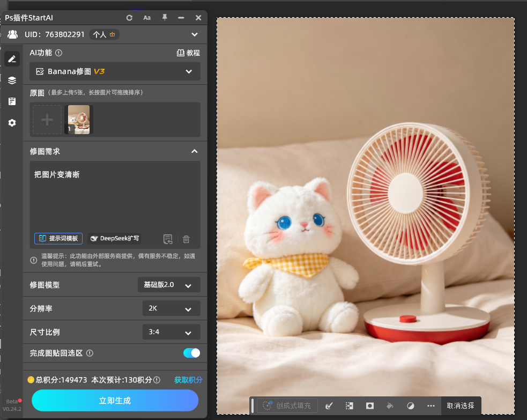Open the settings gear in sidebar

12,123
